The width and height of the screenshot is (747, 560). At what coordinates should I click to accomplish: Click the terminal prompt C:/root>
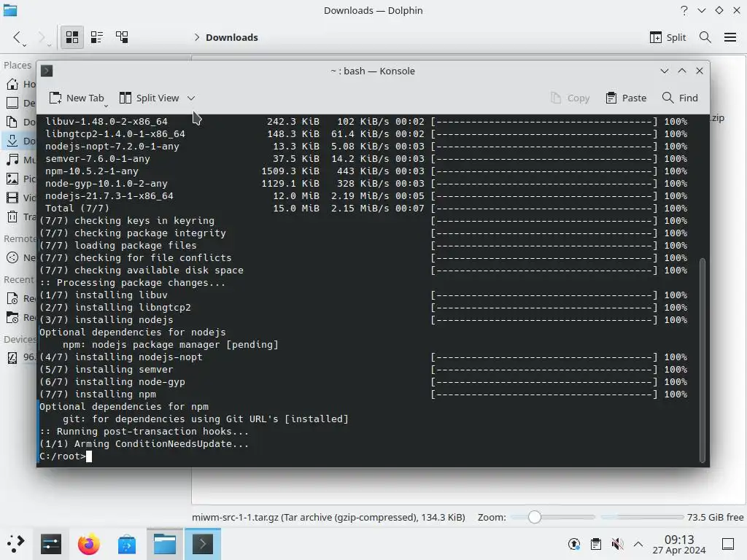pyautogui.click(x=63, y=456)
